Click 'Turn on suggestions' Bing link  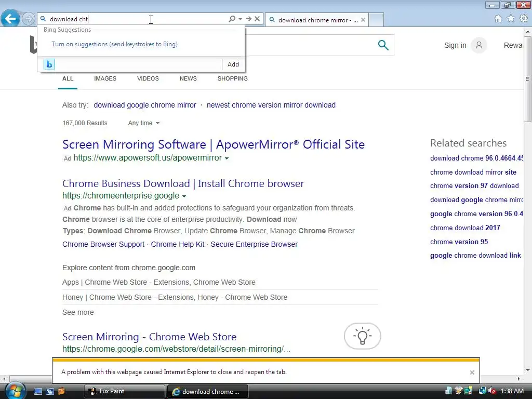point(114,44)
